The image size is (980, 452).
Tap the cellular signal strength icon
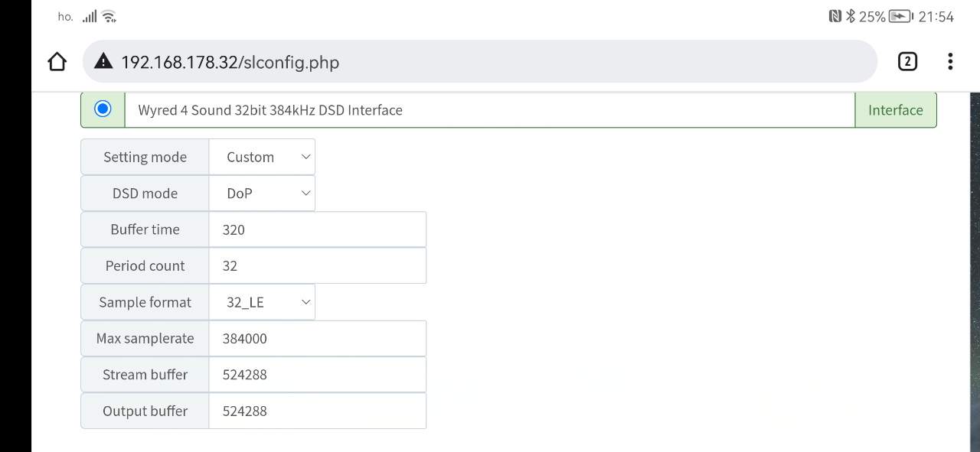pos(90,16)
